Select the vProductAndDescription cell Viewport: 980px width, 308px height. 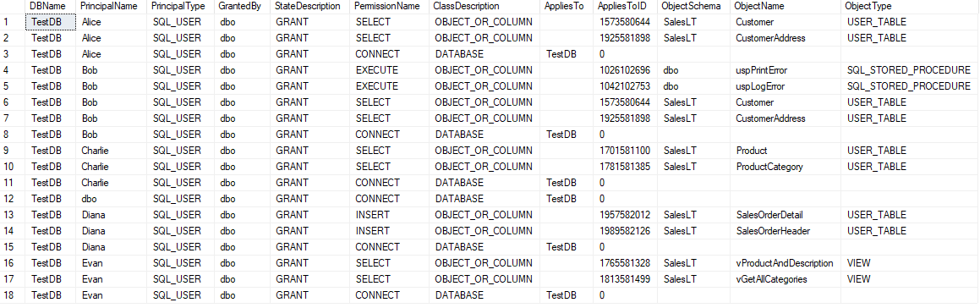point(785,263)
